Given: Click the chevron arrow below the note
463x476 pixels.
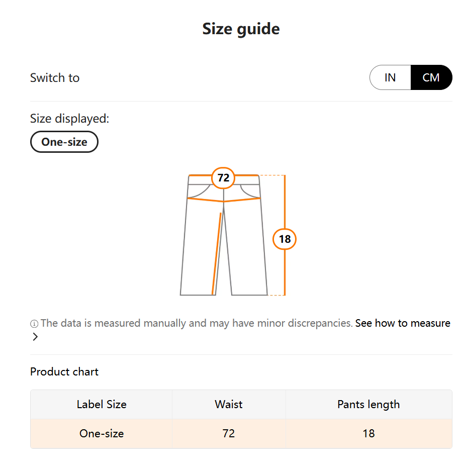Looking at the screenshot, I should (35, 337).
